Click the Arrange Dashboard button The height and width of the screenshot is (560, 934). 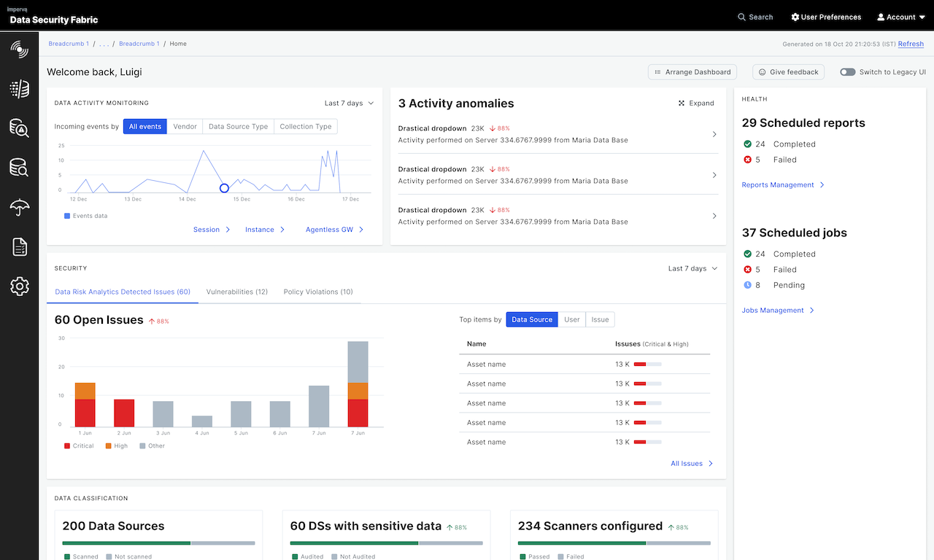tap(692, 71)
